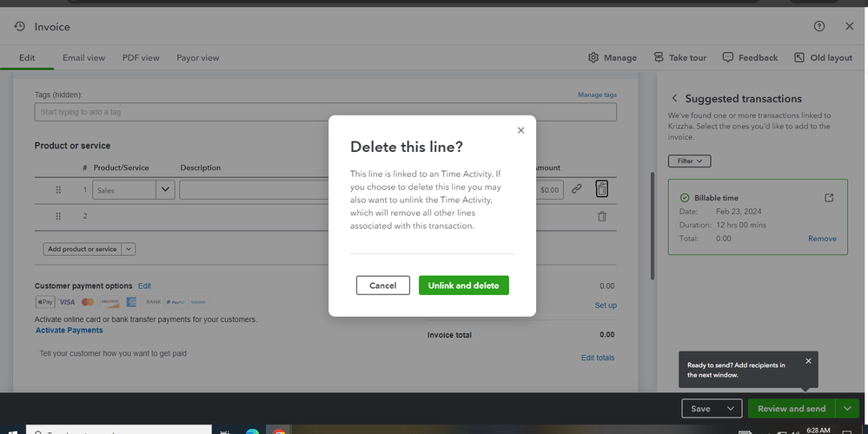Remove the Billable time transaction

coord(822,239)
